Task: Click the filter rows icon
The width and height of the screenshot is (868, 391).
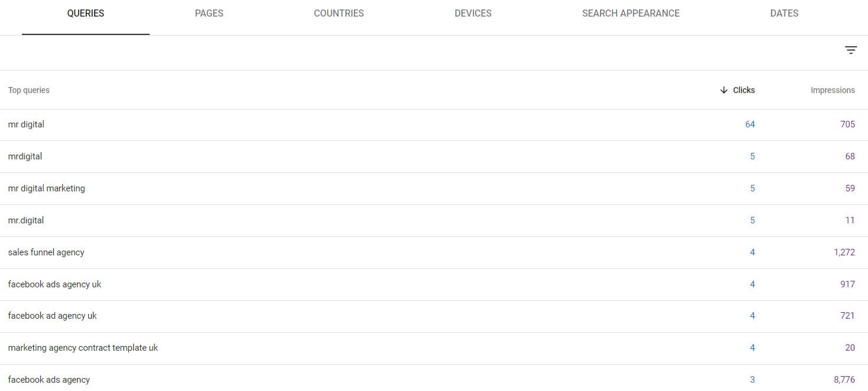Action: pyautogui.click(x=851, y=50)
